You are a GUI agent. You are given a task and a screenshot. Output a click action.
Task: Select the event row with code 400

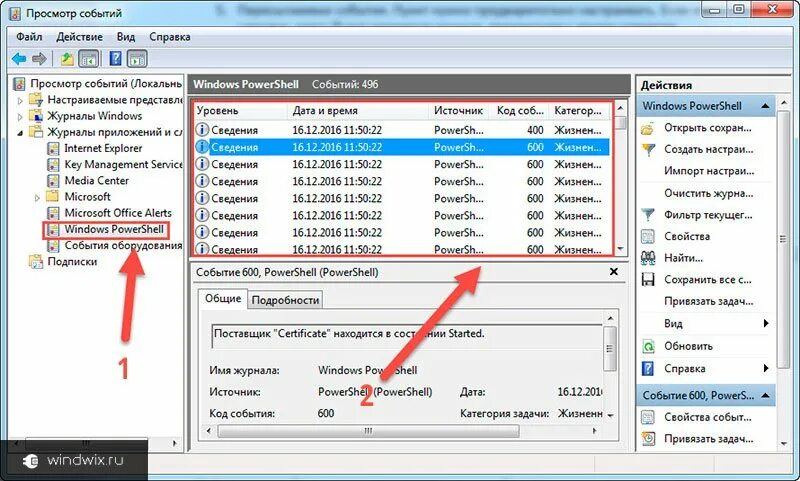click(x=402, y=130)
